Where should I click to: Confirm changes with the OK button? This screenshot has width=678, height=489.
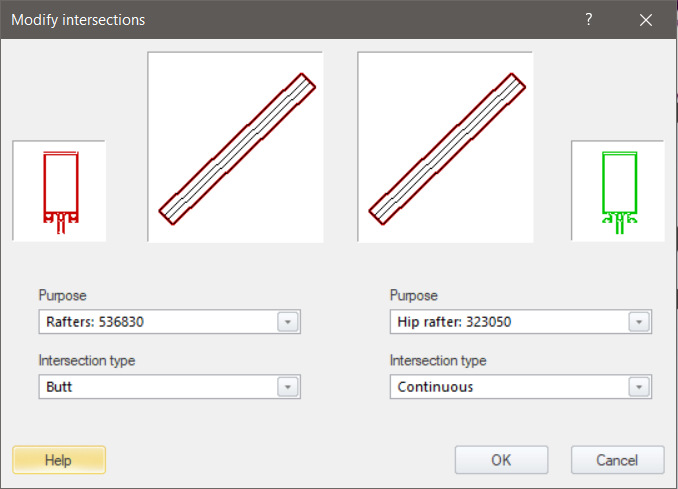click(501, 460)
